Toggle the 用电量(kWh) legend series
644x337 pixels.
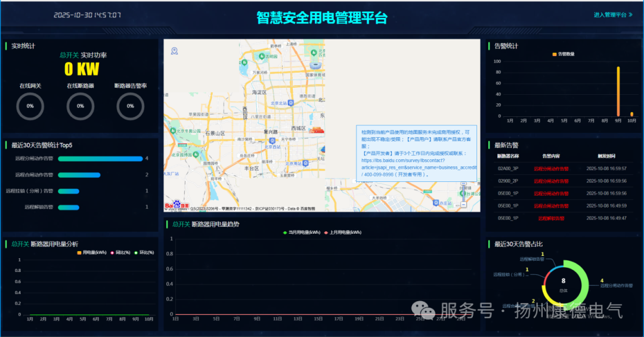pyautogui.click(x=92, y=253)
